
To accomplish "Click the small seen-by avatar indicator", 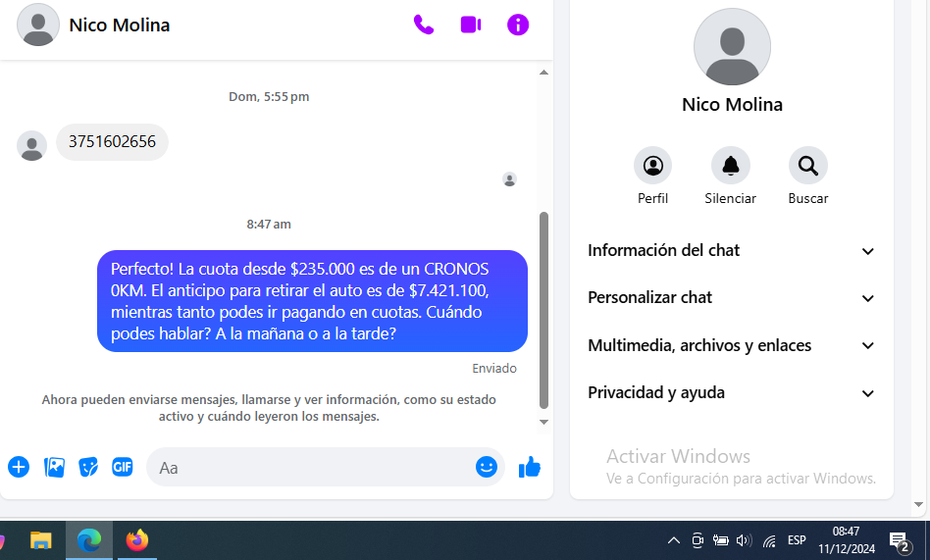I will 509,179.
